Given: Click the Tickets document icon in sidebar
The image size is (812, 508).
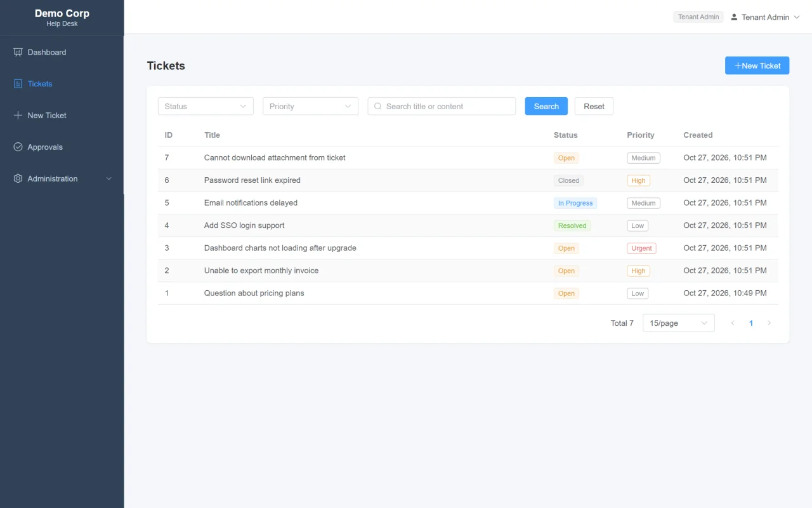Looking at the screenshot, I should 18,84.
